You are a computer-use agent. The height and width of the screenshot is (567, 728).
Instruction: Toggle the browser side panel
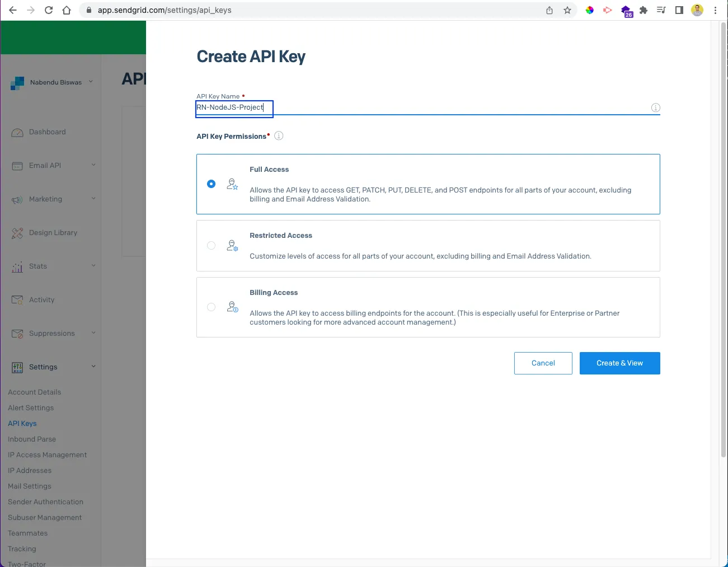click(679, 10)
